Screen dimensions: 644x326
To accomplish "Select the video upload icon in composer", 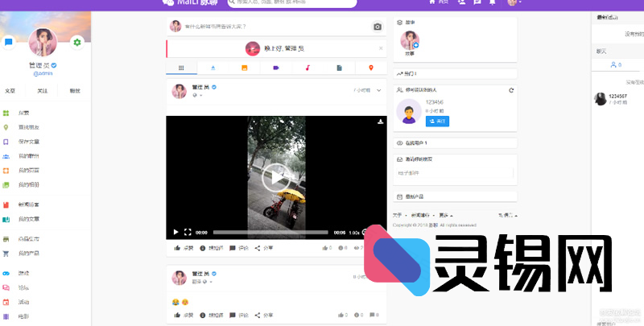I will pos(276,68).
